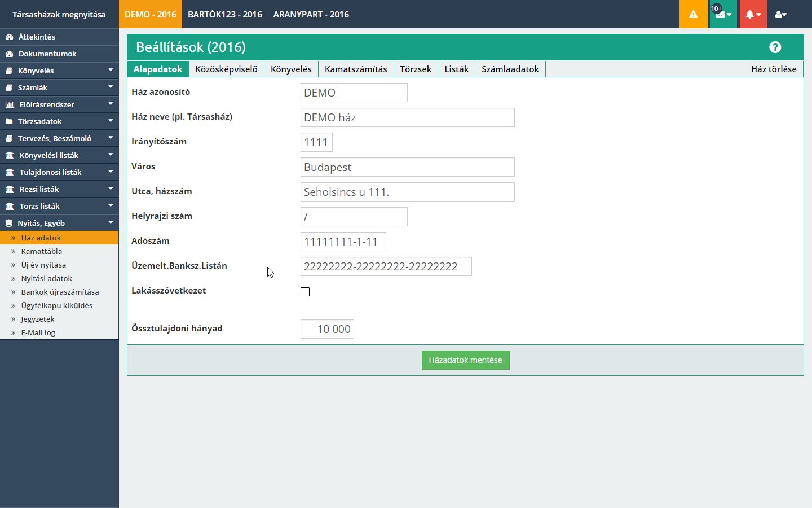Click the Dokumentumok sidebar icon
The width and height of the screenshot is (812, 508).
(9, 54)
